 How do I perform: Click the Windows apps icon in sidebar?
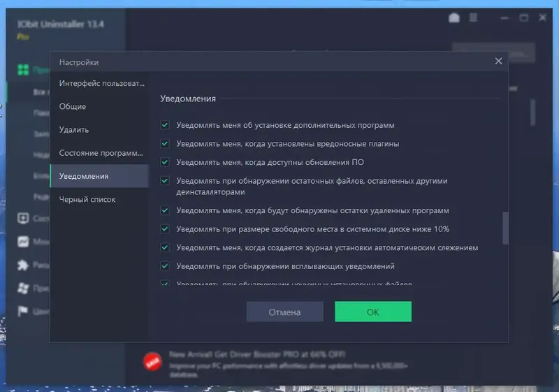(23, 288)
